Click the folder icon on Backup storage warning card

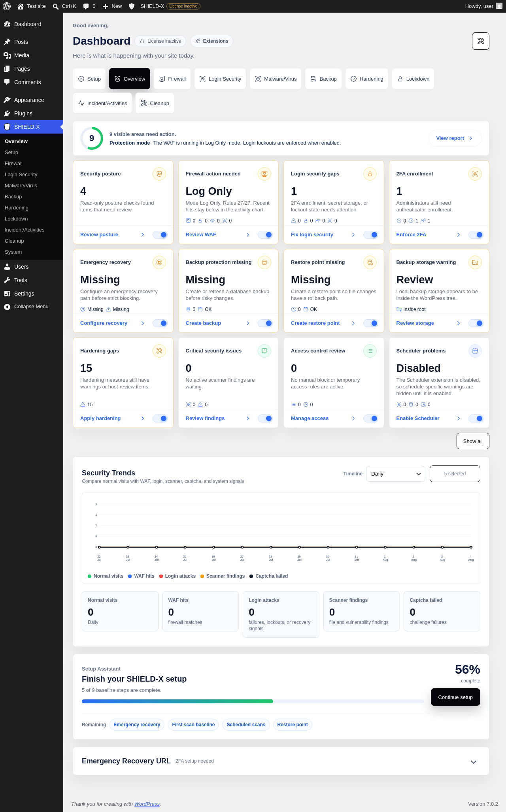[x=475, y=262]
